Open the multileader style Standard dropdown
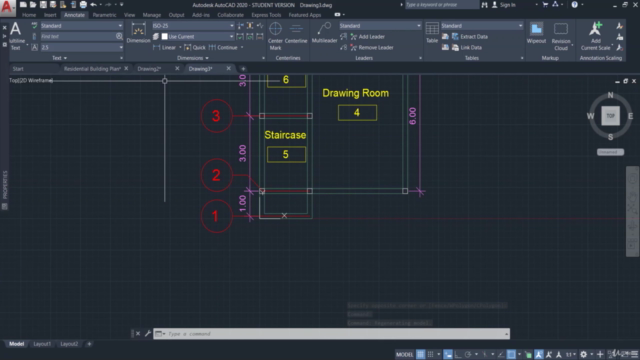This screenshot has width=640, height=360. click(380, 26)
